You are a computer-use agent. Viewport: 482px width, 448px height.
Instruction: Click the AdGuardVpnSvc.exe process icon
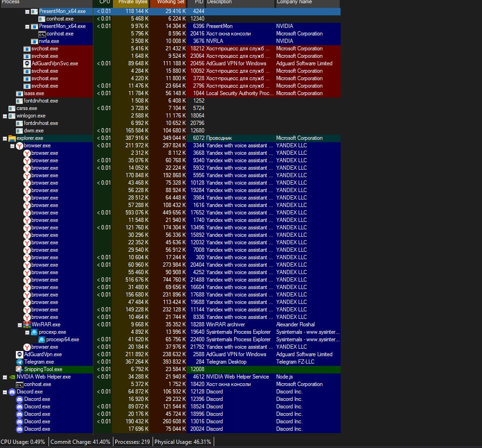[x=27, y=63]
